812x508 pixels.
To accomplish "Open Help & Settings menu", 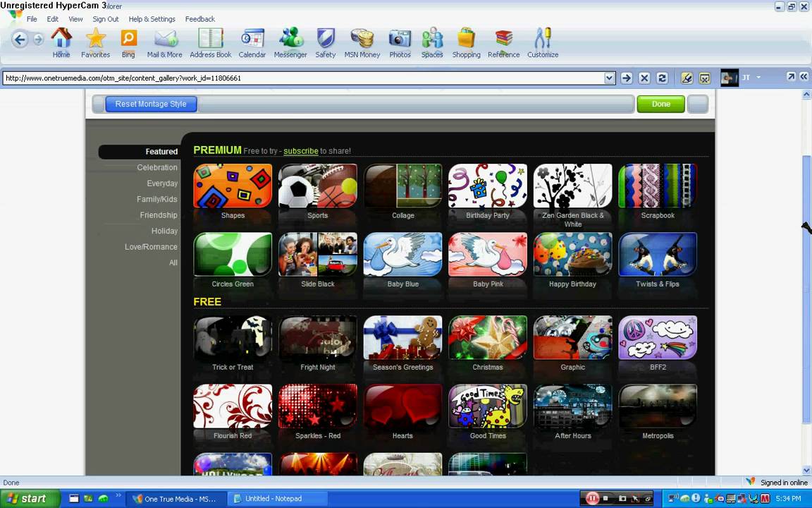I will [x=152, y=19].
